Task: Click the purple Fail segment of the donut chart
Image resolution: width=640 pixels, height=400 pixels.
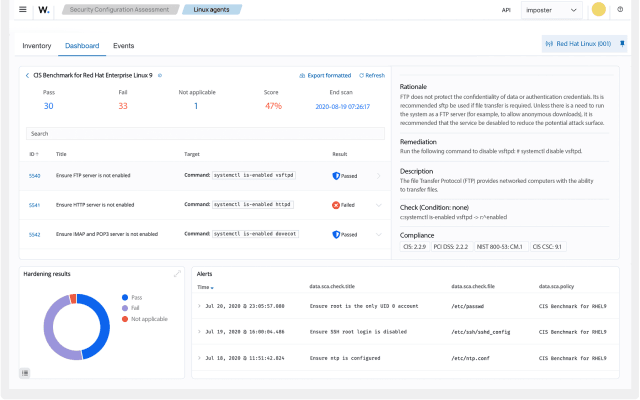Action: click(x=50, y=329)
